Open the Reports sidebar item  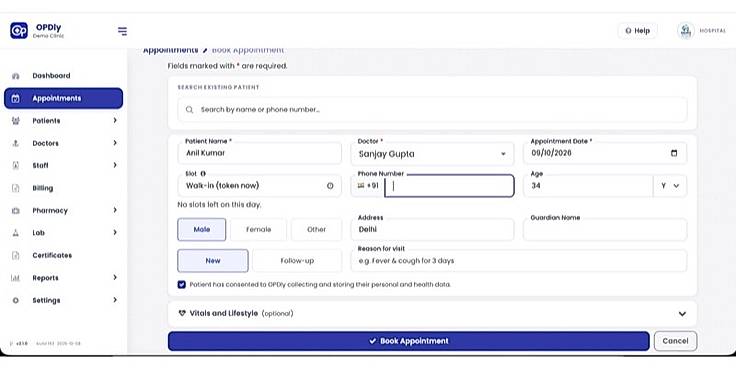[x=63, y=278]
